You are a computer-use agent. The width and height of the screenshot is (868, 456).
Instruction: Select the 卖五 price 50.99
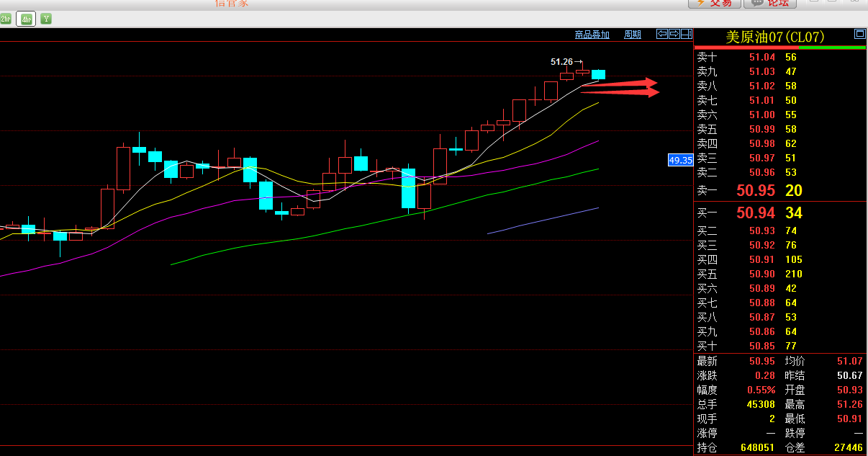pos(762,129)
